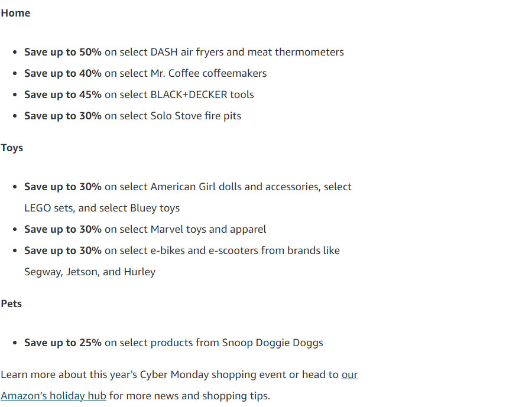Click the Mr. Coffee coffeemakers deal line
This screenshot has height=407, width=532.
pos(145,73)
